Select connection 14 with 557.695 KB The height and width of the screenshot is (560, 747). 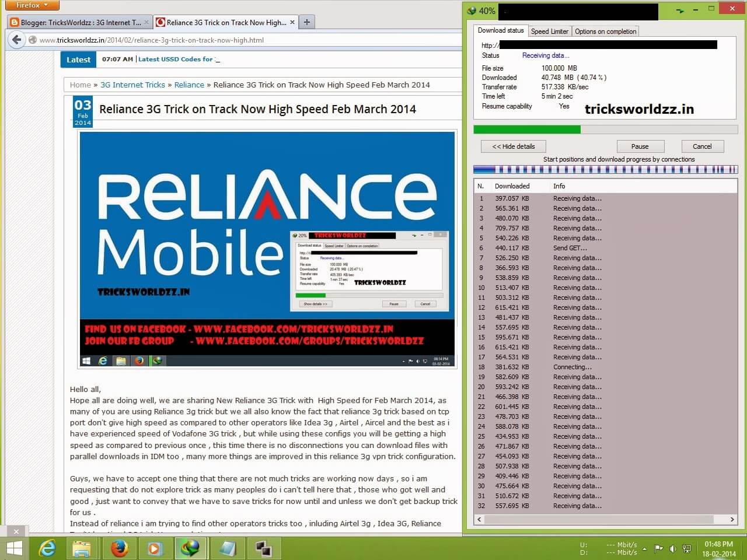605,327
